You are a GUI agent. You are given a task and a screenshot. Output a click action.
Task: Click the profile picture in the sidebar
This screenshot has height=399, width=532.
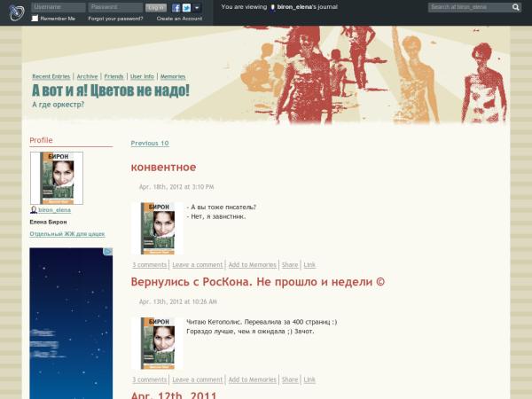click(57, 177)
